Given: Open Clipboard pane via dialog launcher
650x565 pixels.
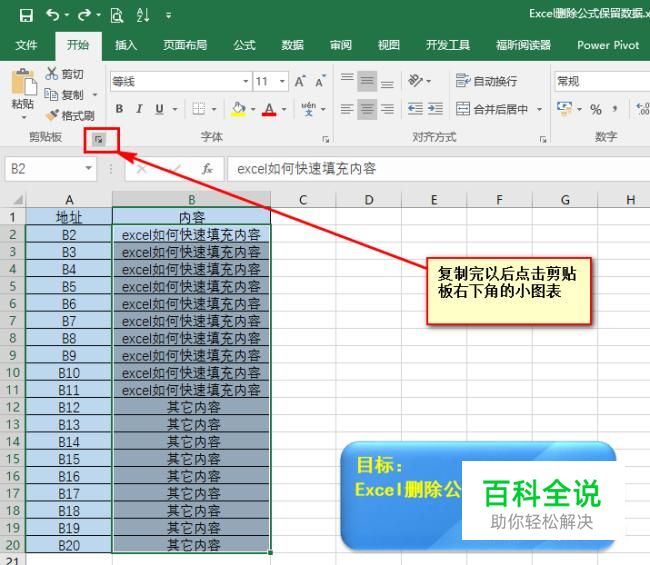Looking at the screenshot, I should coord(99,140).
